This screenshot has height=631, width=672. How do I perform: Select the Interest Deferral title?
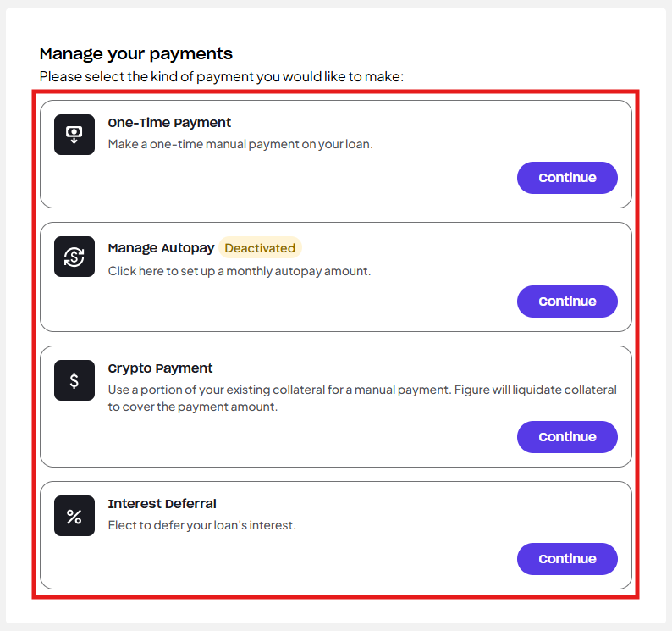162,504
